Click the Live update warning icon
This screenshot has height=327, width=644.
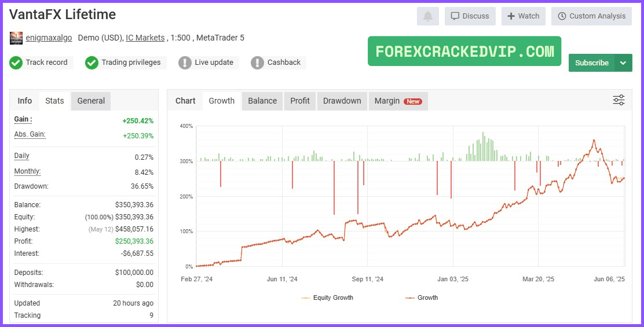(185, 63)
